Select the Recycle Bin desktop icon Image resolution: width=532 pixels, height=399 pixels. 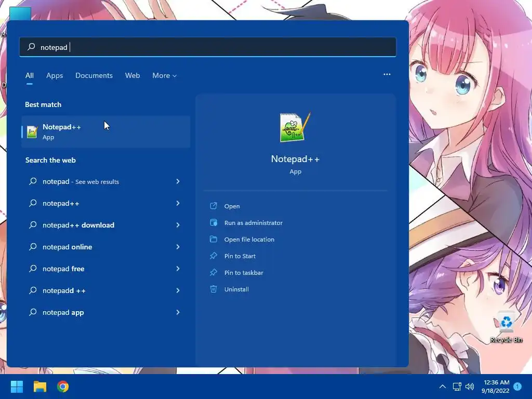pyautogui.click(x=506, y=328)
